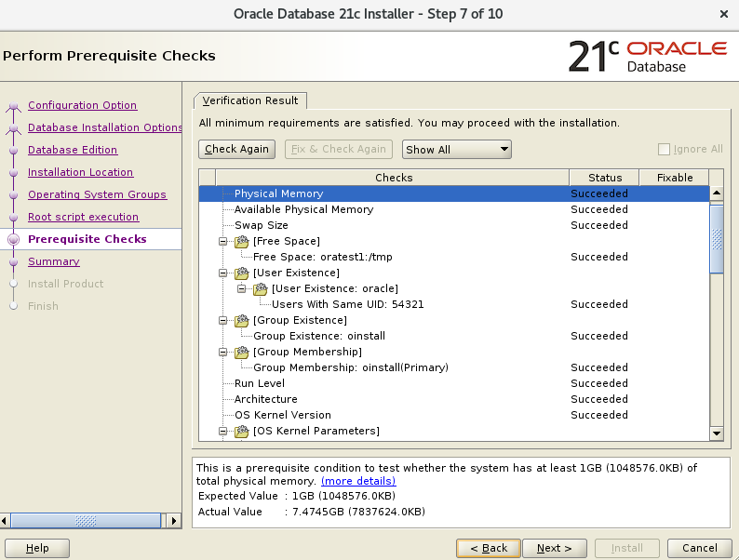The image size is (739, 560).
Task: Click the Checks column header
Action: pos(393,178)
